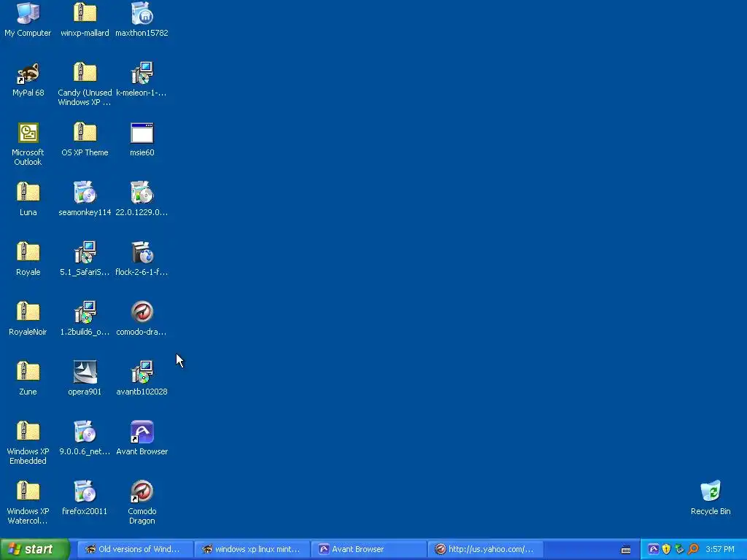
Task: Switch to 'Old versions of Wind...' taskbar window
Action: coord(135,549)
